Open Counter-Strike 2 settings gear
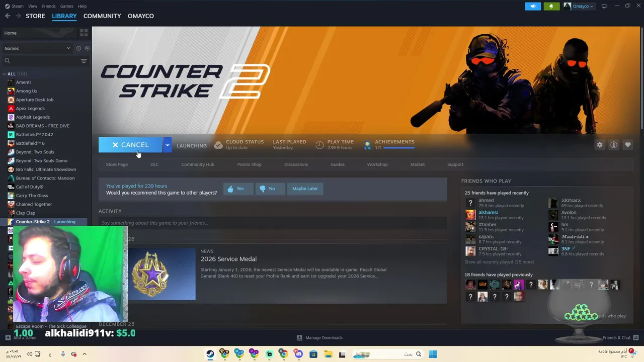Image resolution: width=644 pixels, height=362 pixels. click(x=600, y=145)
